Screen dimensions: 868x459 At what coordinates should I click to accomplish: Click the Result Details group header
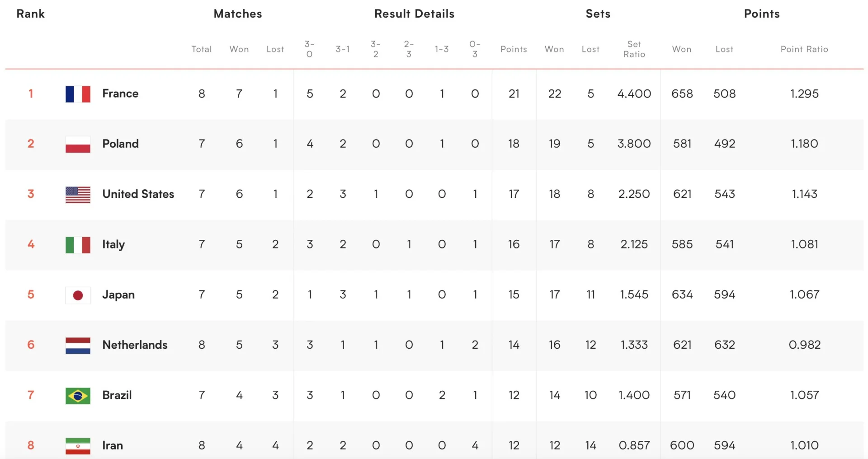(414, 14)
